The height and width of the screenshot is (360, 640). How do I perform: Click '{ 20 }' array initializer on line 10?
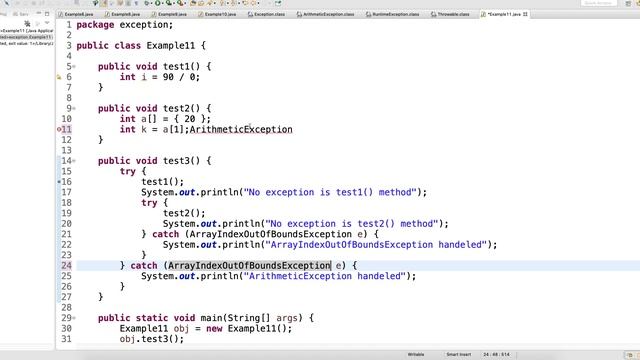point(190,119)
